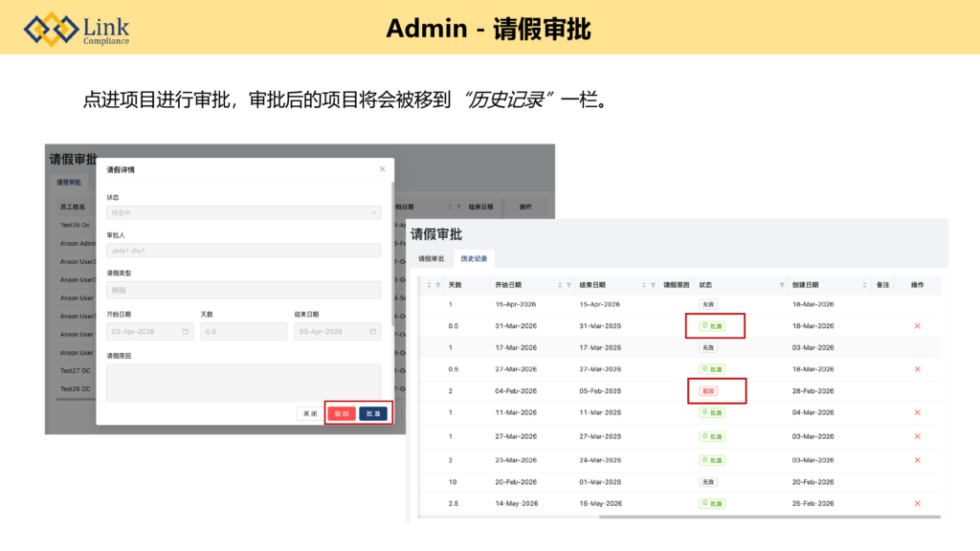Click the filter icon in the 结束日期 column header
Image resolution: width=980 pixels, height=551 pixels.
(653, 285)
